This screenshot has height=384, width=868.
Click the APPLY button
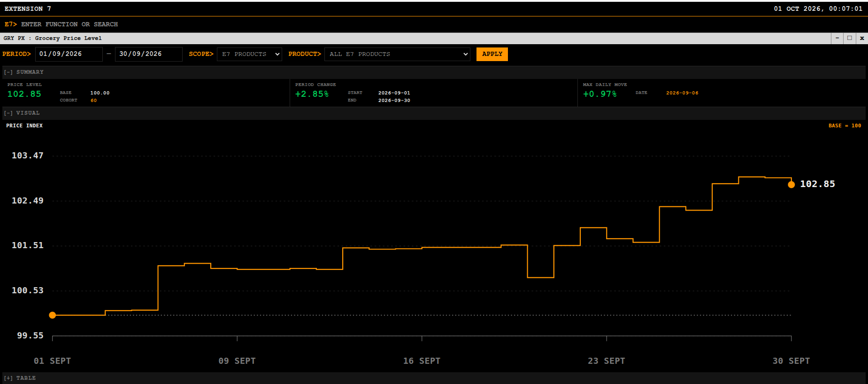tap(492, 54)
